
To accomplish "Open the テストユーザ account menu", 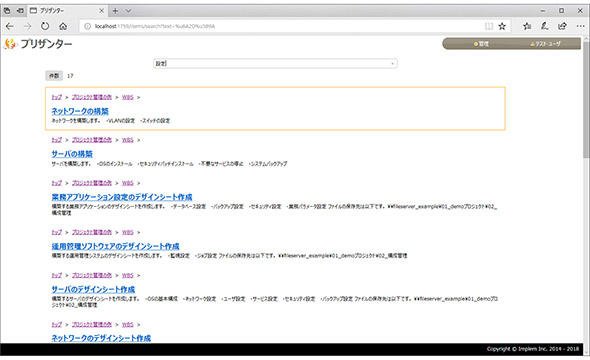I will click(x=545, y=44).
